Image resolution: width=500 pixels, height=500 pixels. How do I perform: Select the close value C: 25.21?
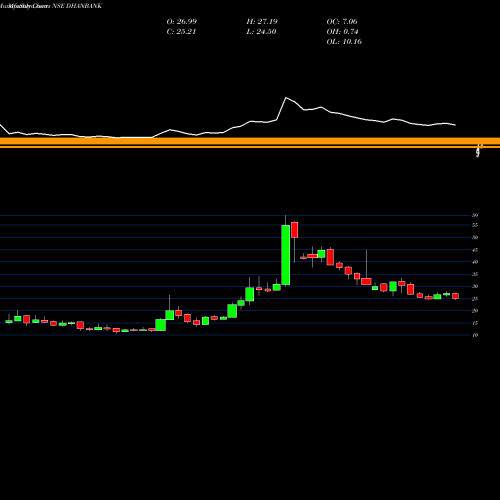pos(181,31)
